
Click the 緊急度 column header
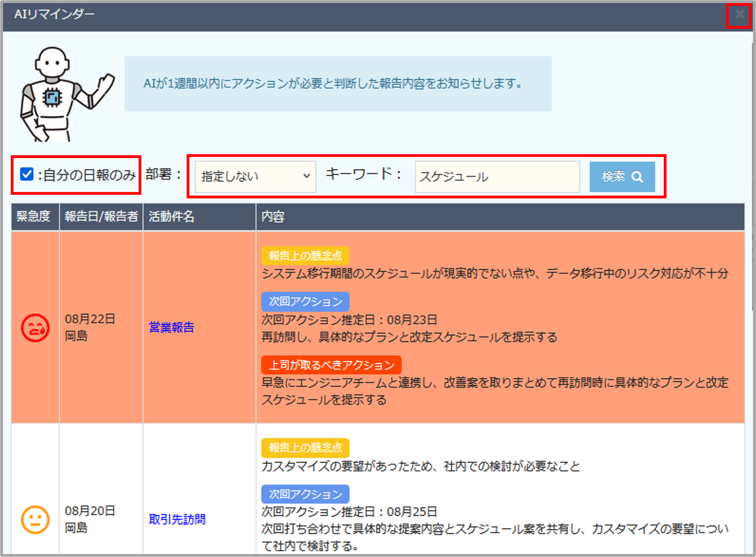coord(34,216)
